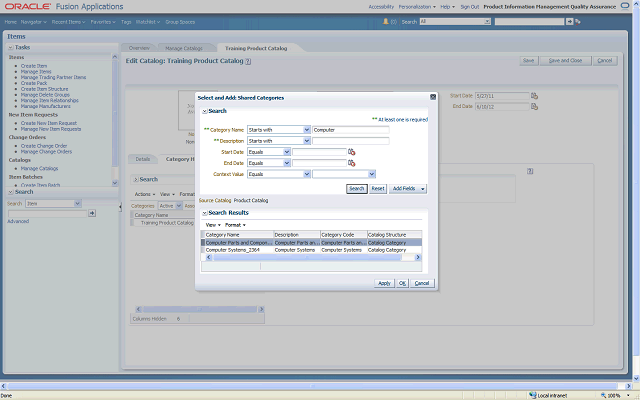The image size is (640, 400).
Task: Click the Local intranet status bar zone
Action: 548,396
